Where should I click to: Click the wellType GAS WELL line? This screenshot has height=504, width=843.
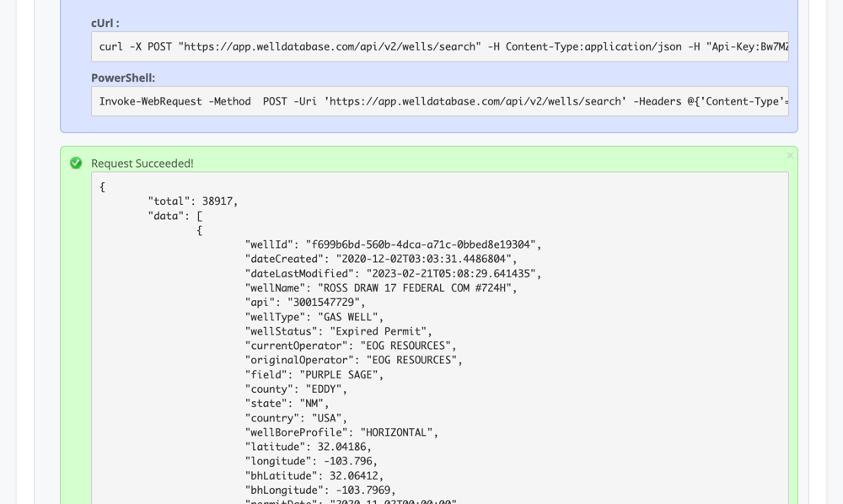pyautogui.click(x=314, y=317)
